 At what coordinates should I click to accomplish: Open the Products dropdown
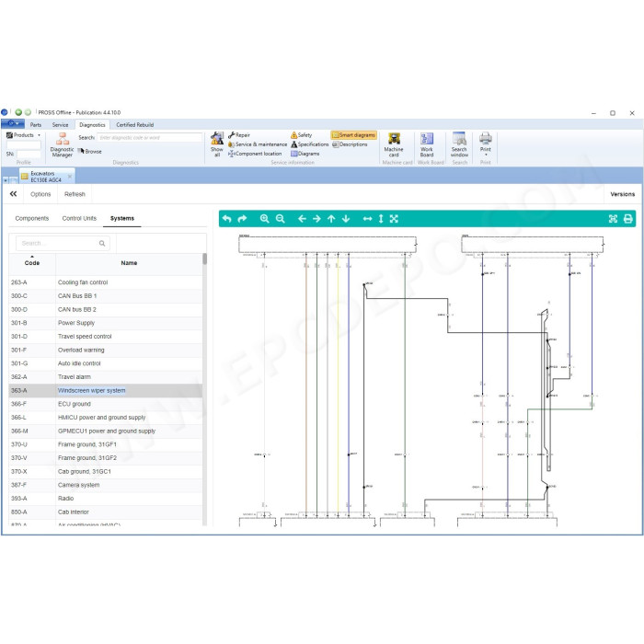23,135
